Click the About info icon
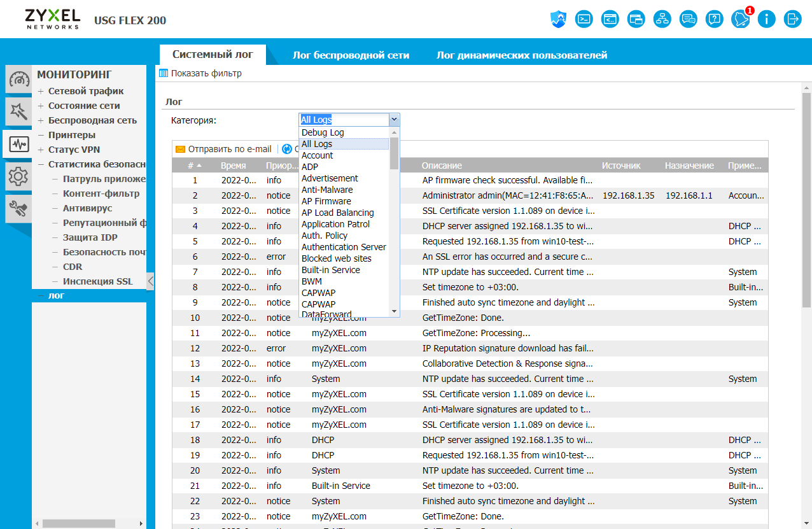Image resolution: width=812 pixels, height=529 pixels. [x=766, y=19]
